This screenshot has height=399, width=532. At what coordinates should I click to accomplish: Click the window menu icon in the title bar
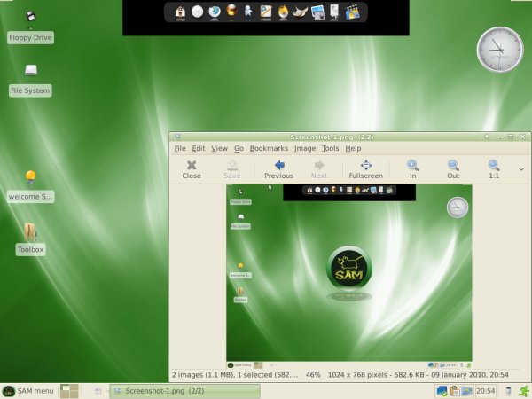coord(177,137)
